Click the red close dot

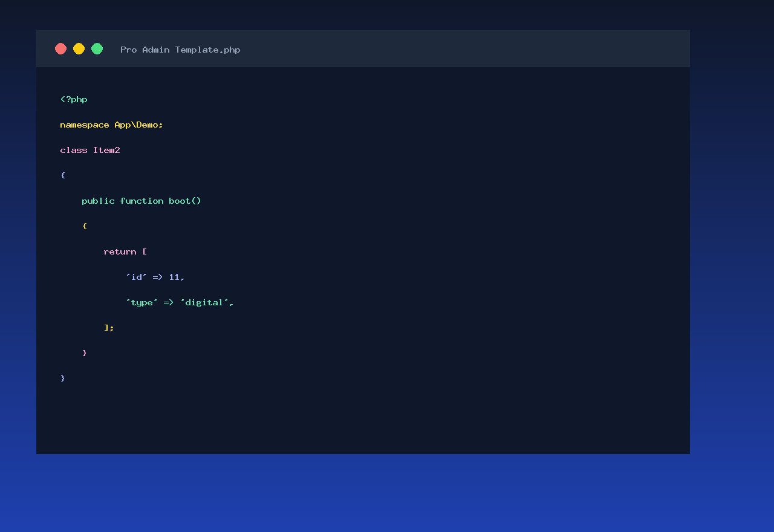60,49
